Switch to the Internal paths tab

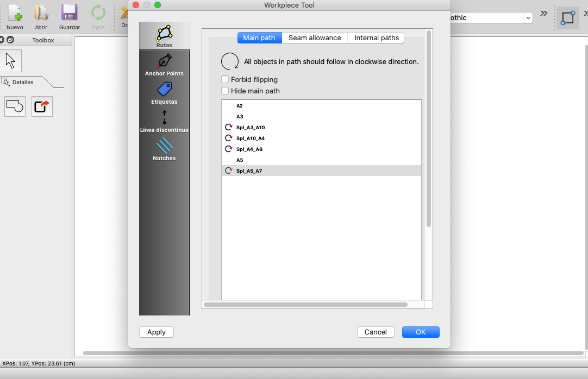point(377,37)
